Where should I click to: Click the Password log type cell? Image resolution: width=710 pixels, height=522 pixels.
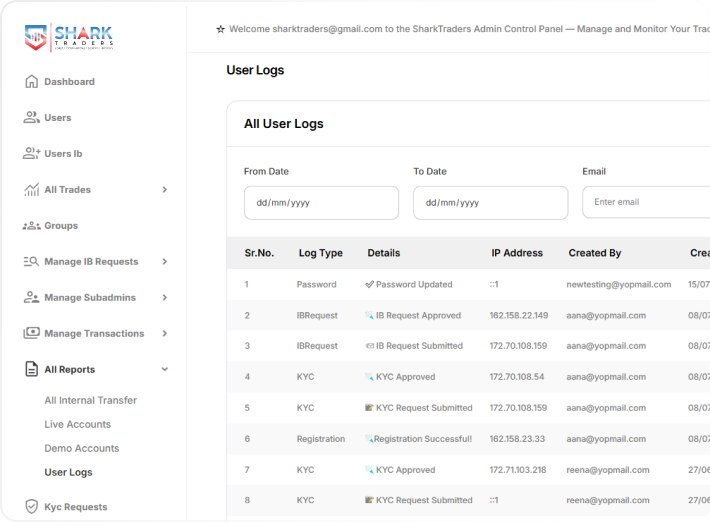click(x=317, y=284)
